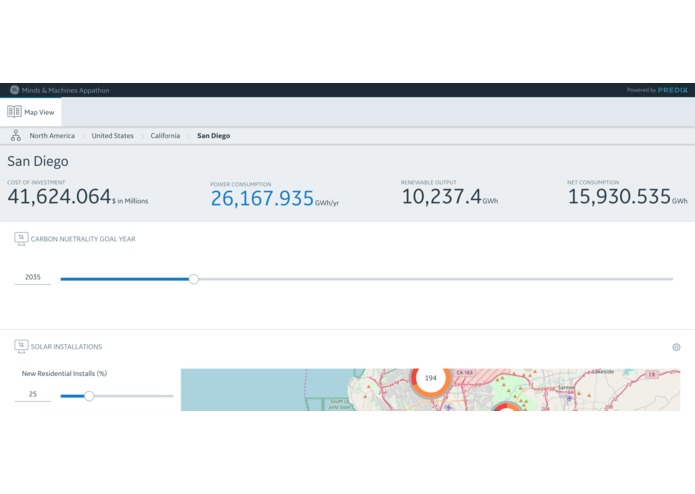Click Minds & Machines Appathon title
The height and width of the screenshot is (494, 695).
(66, 90)
